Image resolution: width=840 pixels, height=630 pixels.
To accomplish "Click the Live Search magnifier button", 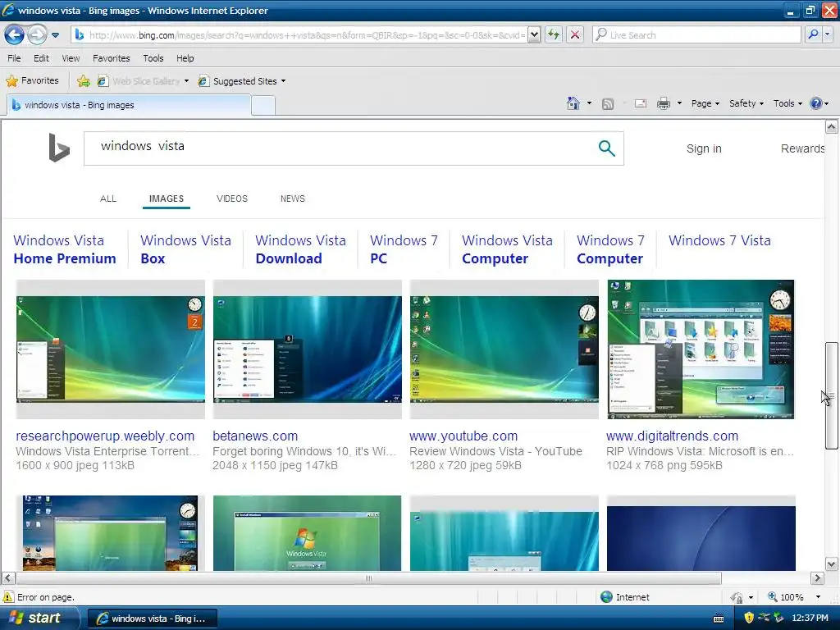I will [x=813, y=34].
